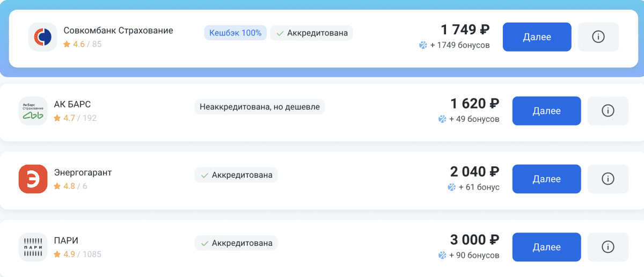Click the Неаккредитована, но дешевле label
644x277 pixels.
tap(260, 107)
